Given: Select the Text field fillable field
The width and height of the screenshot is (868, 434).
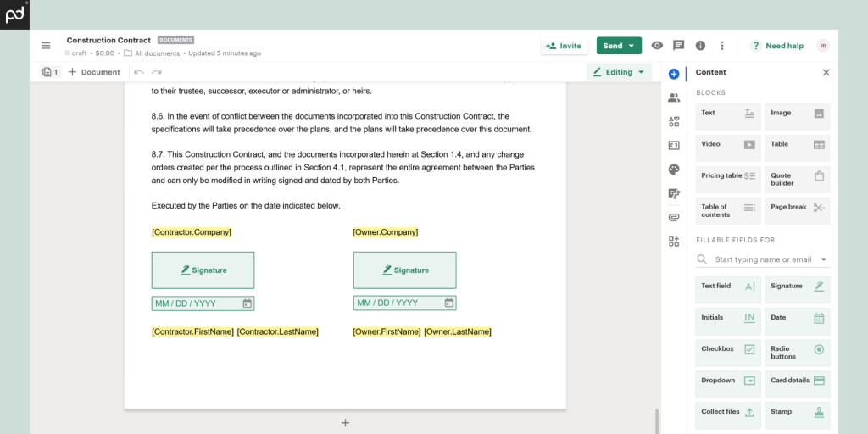Looking at the screenshot, I should [728, 290].
